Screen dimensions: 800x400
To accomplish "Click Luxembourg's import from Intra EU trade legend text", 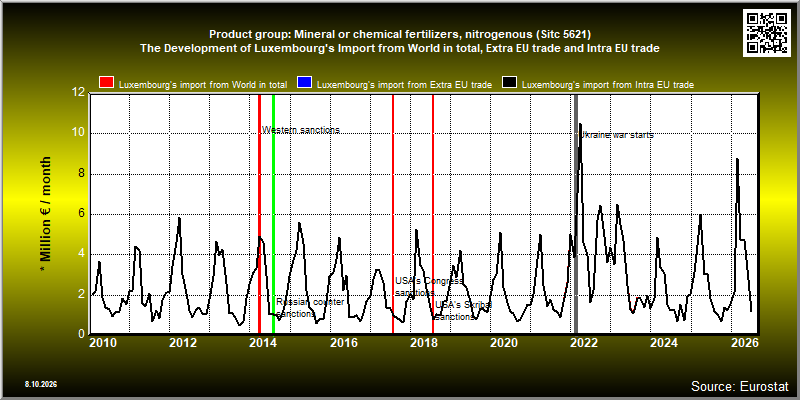I will 608,85.
